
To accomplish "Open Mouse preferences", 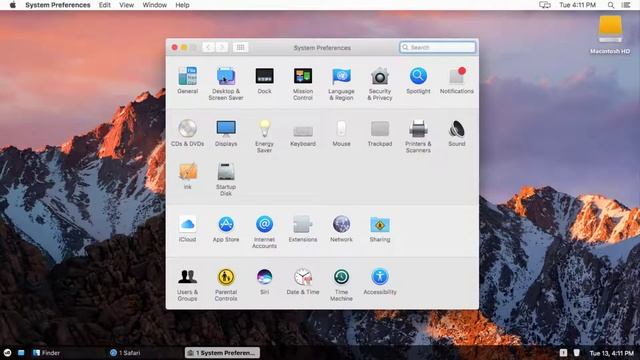I will coord(341,133).
